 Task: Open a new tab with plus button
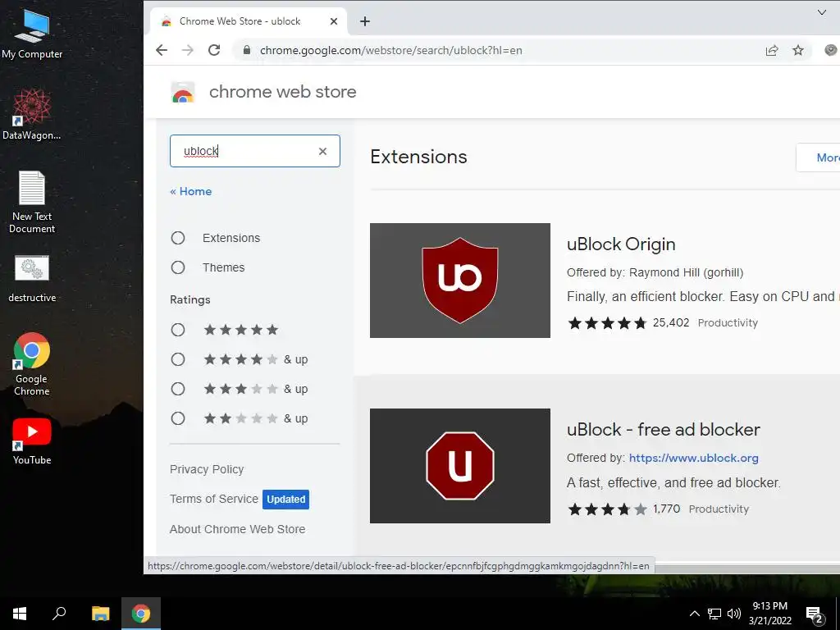tap(365, 21)
